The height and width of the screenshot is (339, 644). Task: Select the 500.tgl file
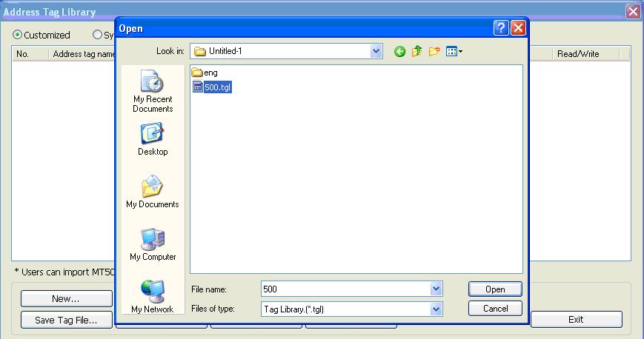click(212, 87)
